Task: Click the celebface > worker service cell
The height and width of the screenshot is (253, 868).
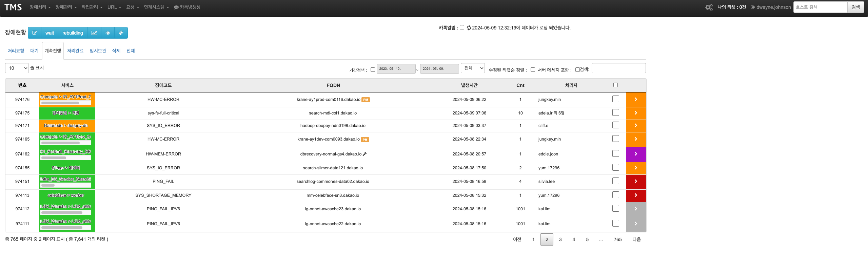Action: (x=67, y=195)
